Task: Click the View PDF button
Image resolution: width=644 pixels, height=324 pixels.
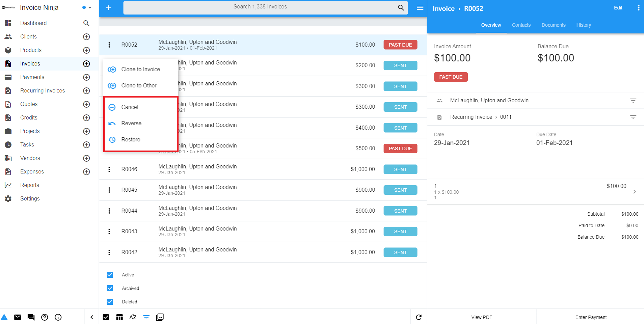Action: (482, 317)
